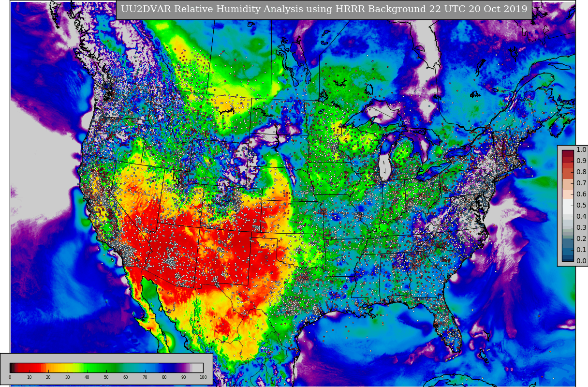Image resolution: width=588 pixels, height=387 pixels.
Task: Click the '1.0' label on the right legend
Action: click(581, 150)
